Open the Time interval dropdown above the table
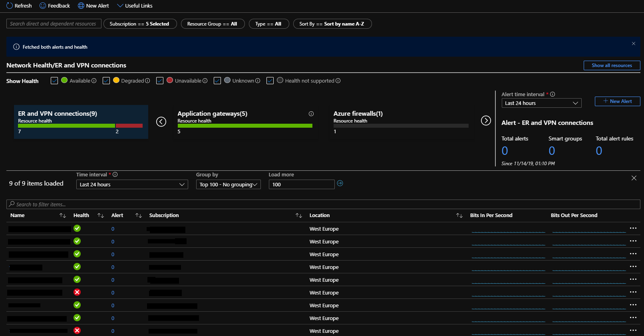The image size is (644, 336). tap(132, 184)
